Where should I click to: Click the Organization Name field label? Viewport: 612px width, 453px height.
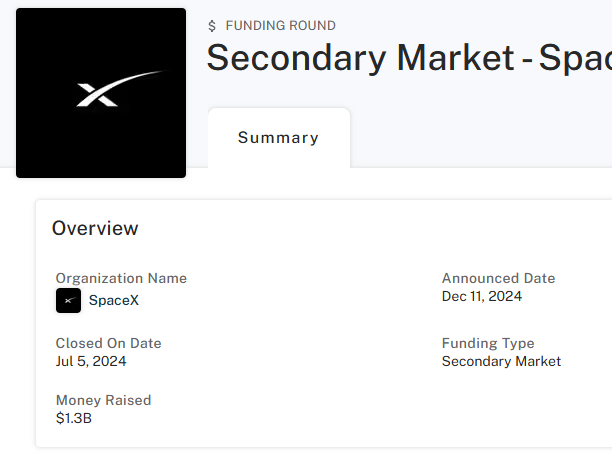[x=121, y=278]
